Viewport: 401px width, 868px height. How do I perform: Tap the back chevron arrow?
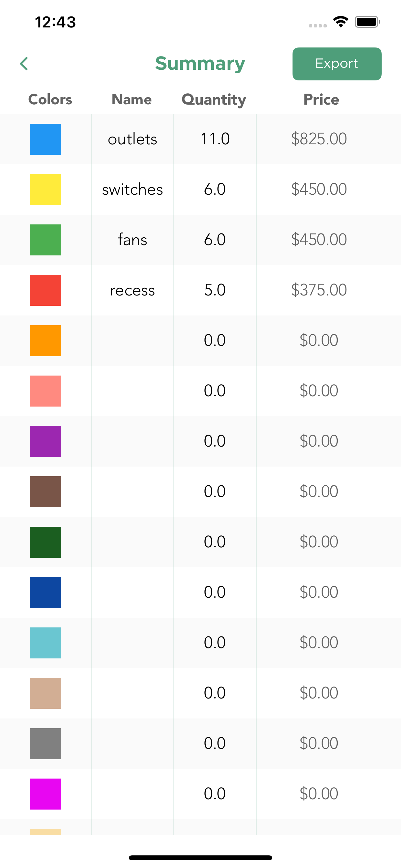24,64
